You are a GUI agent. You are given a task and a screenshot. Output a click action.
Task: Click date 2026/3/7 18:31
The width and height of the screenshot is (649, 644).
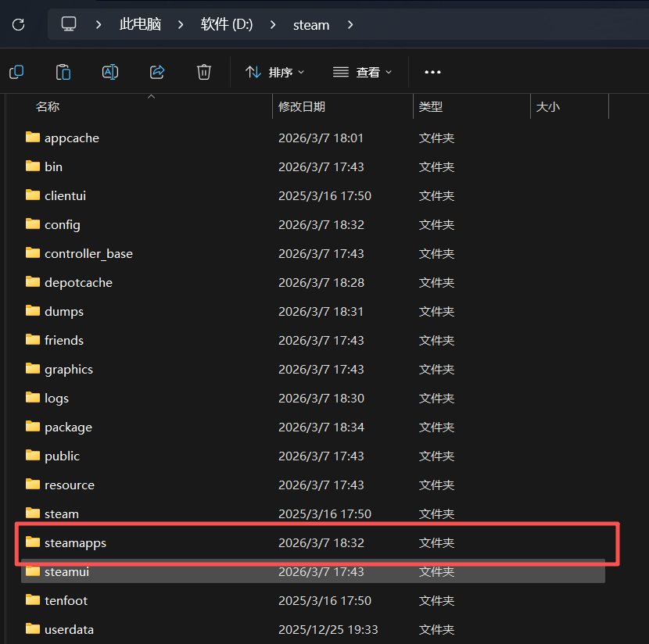(x=321, y=312)
